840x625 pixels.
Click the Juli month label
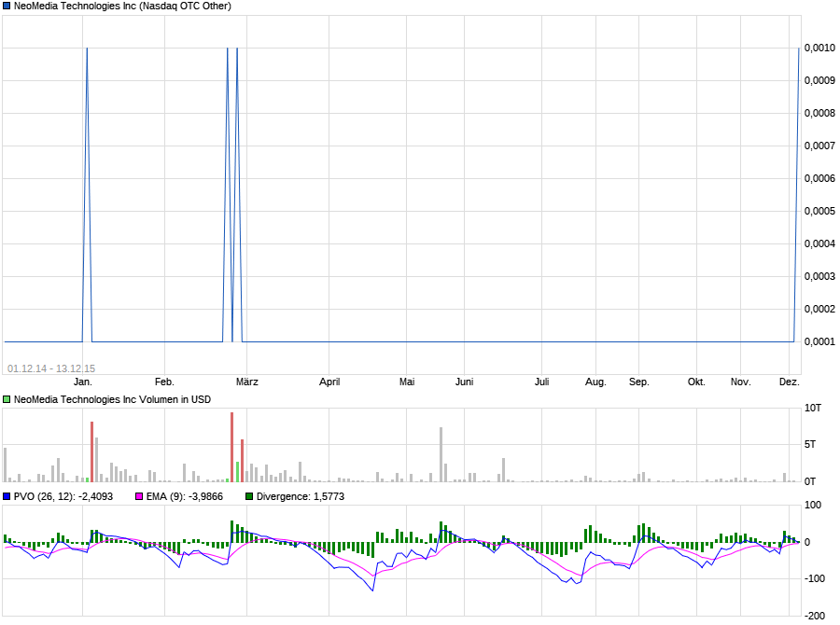(541, 382)
